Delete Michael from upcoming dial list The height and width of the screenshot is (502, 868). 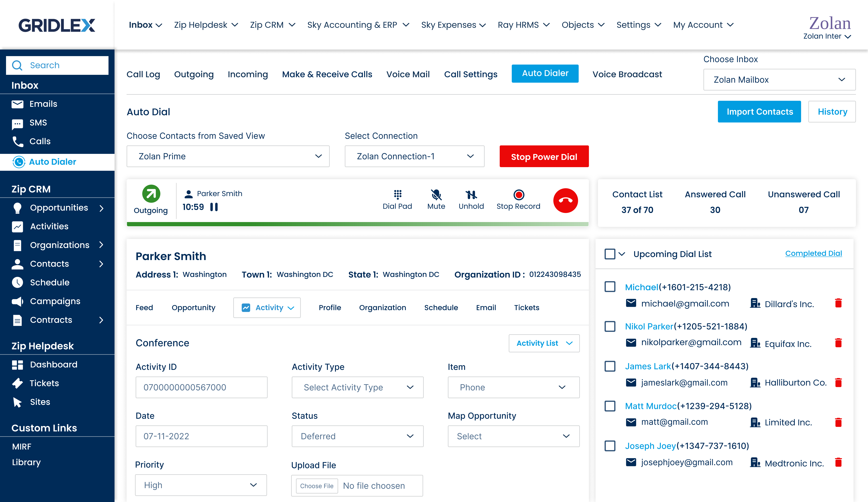pos(838,303)
